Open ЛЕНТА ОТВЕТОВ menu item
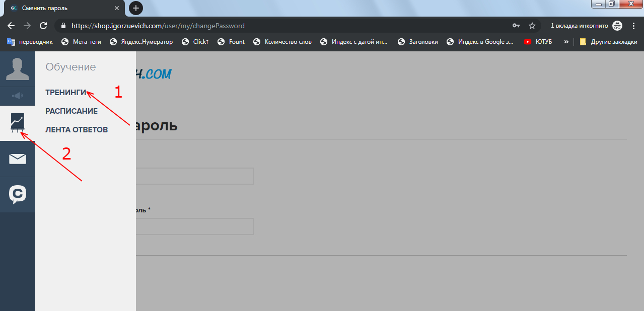 [x=77, y=130]
